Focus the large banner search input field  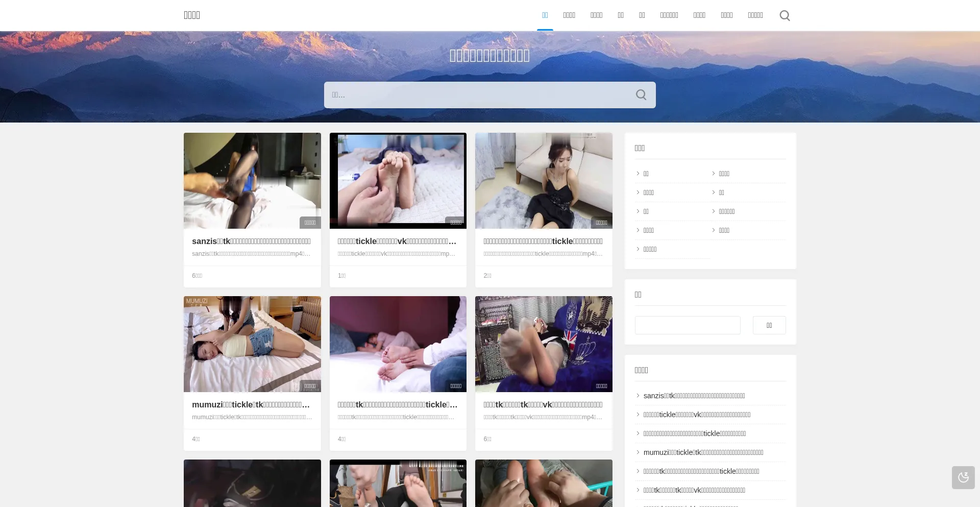(489, 95)
